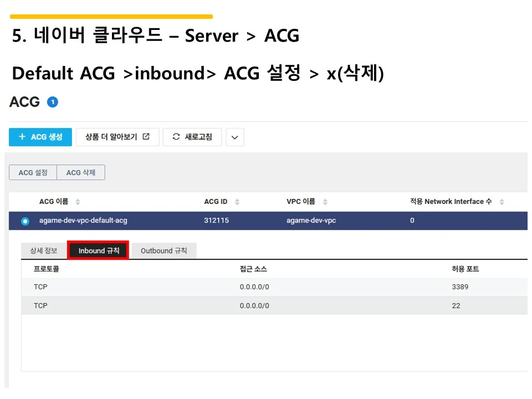Expand the chevron dropdown next to 새로고침
532x399 pixels.
point(234,137)
